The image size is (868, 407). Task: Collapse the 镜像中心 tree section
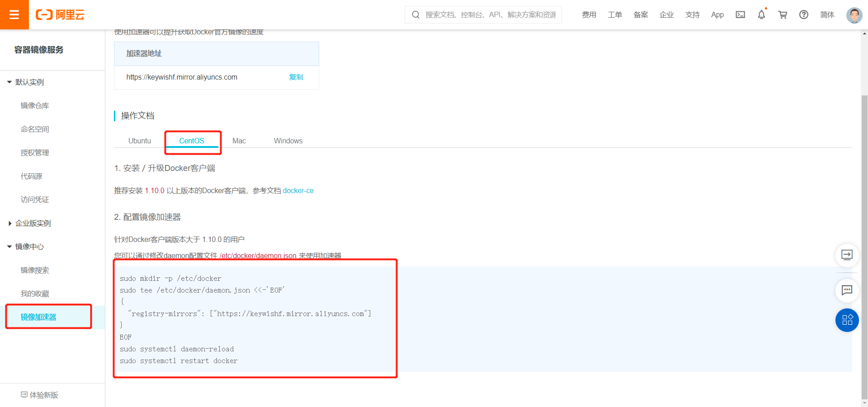point(9,247)
